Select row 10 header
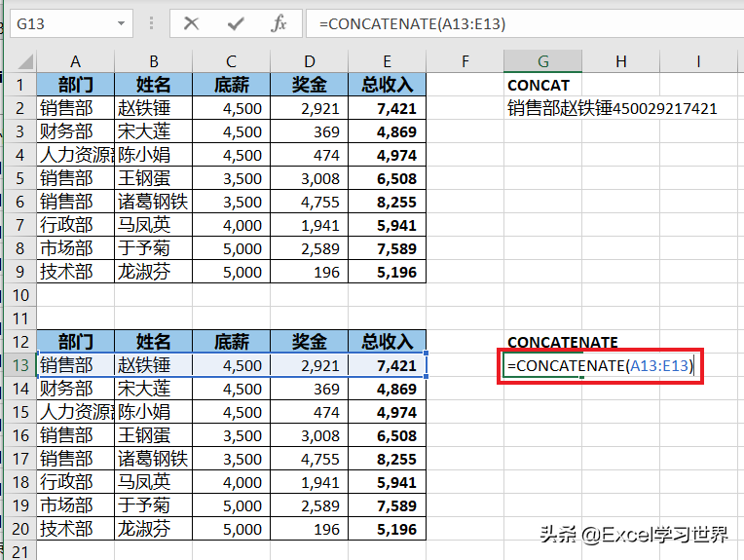This screenshot has height=560, width=744. (x=20, y=295)
